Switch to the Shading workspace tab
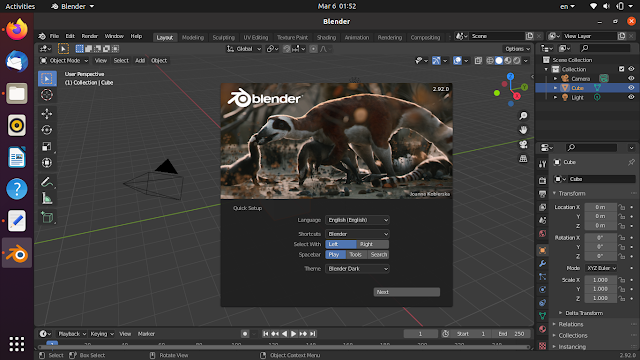640x360 pixels. click(x=327, y=37)
